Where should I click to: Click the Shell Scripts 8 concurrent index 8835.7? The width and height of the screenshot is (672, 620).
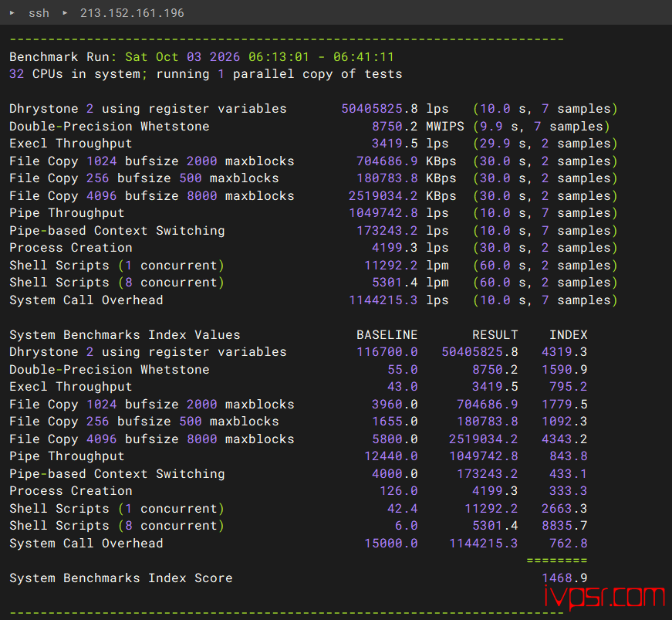(x=565, y=526)
